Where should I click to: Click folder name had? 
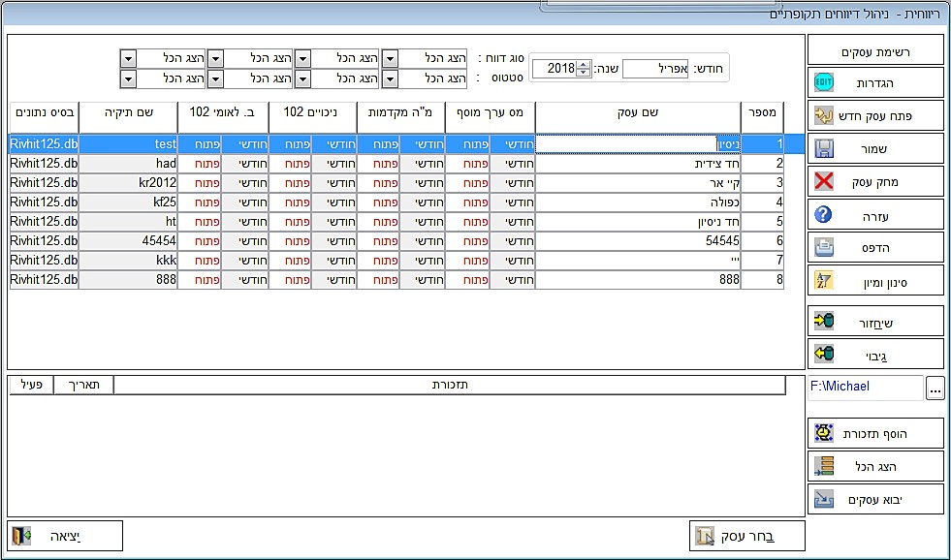[128, 164]
